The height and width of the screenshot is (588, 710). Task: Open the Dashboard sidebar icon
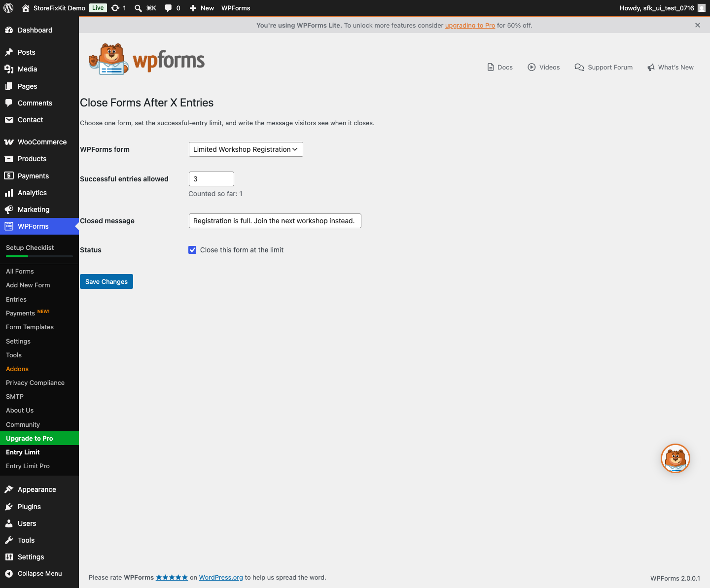click(x=9, y=30)
